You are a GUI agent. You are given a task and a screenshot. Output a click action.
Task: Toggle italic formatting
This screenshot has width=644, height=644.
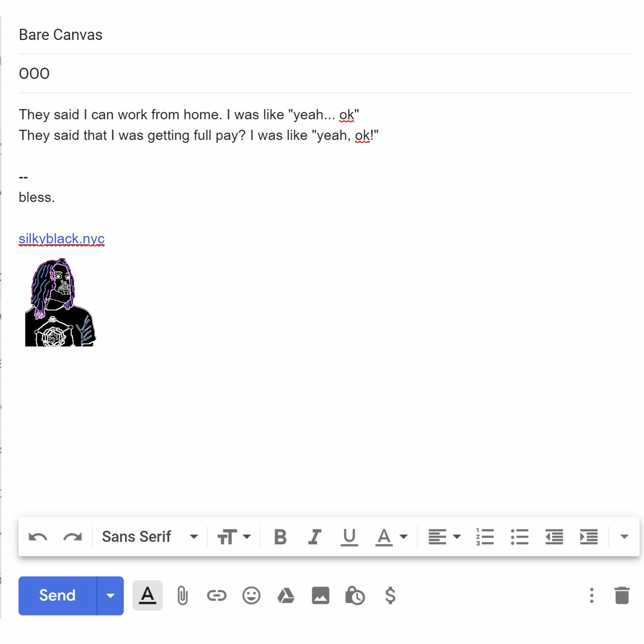point(314,537)
